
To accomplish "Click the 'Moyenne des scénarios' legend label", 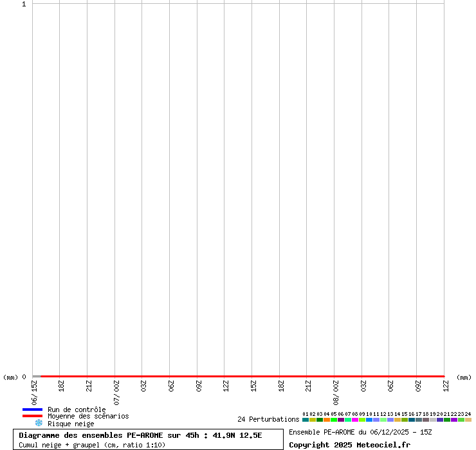I will click(x=88, y=417).
